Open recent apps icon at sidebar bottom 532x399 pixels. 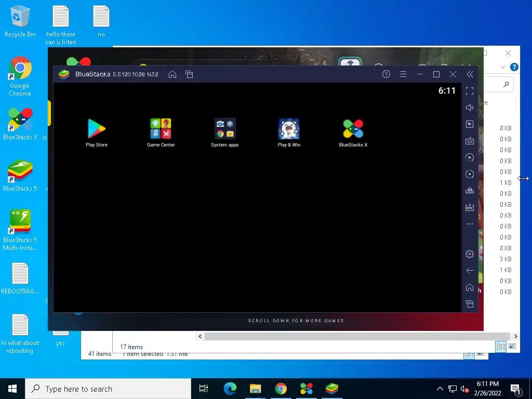(470, 304)
